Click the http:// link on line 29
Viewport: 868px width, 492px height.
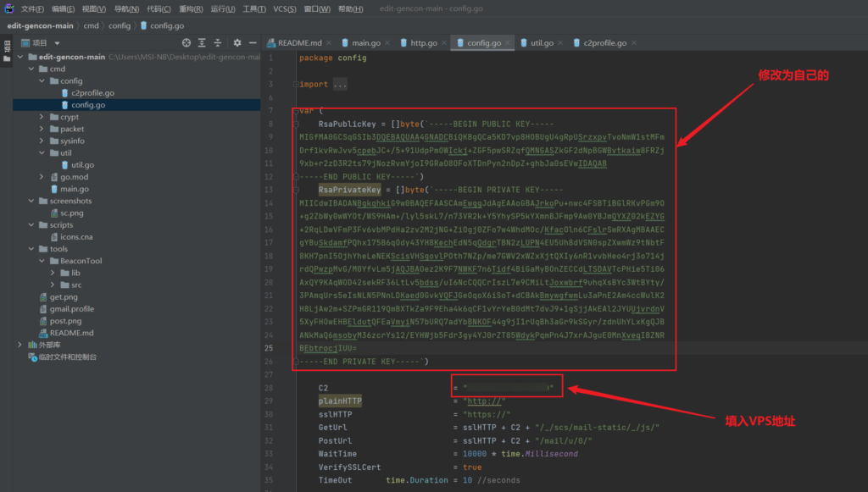[484, 401]
